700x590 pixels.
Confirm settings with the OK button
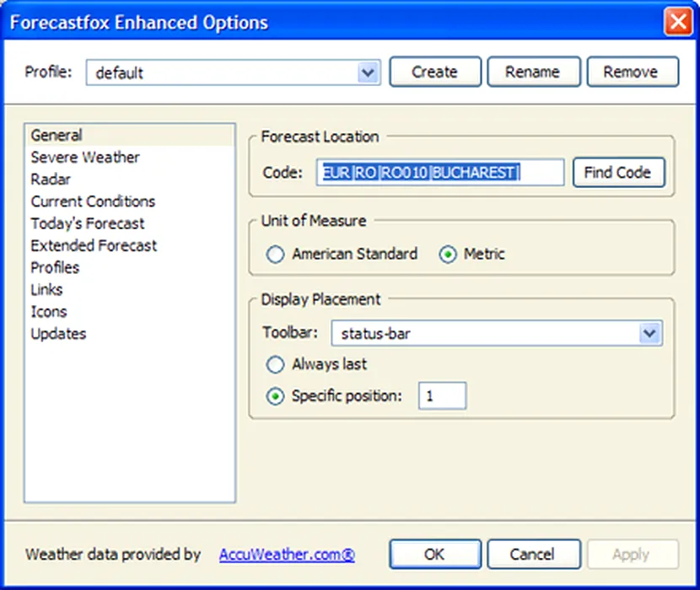(435, 554)
